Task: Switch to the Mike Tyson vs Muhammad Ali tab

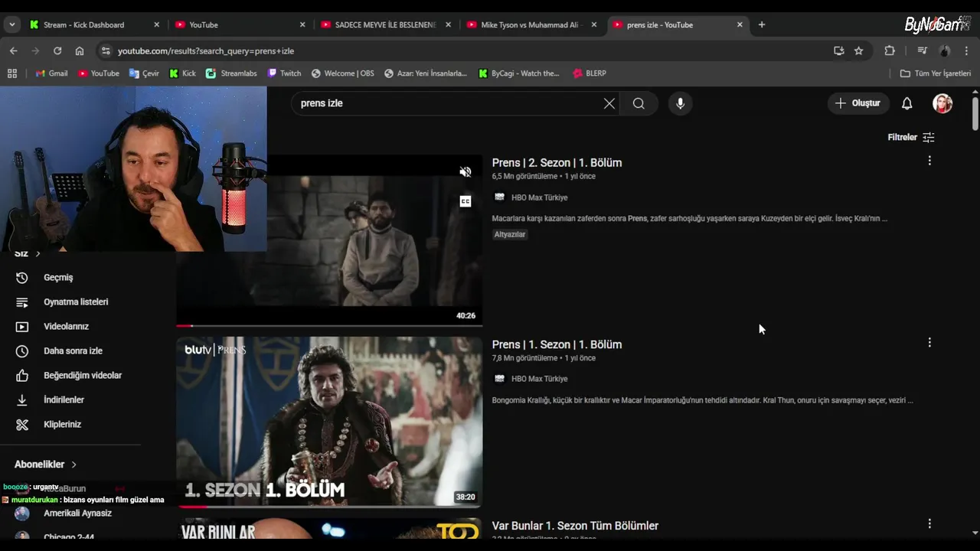Action: (531, 25)
